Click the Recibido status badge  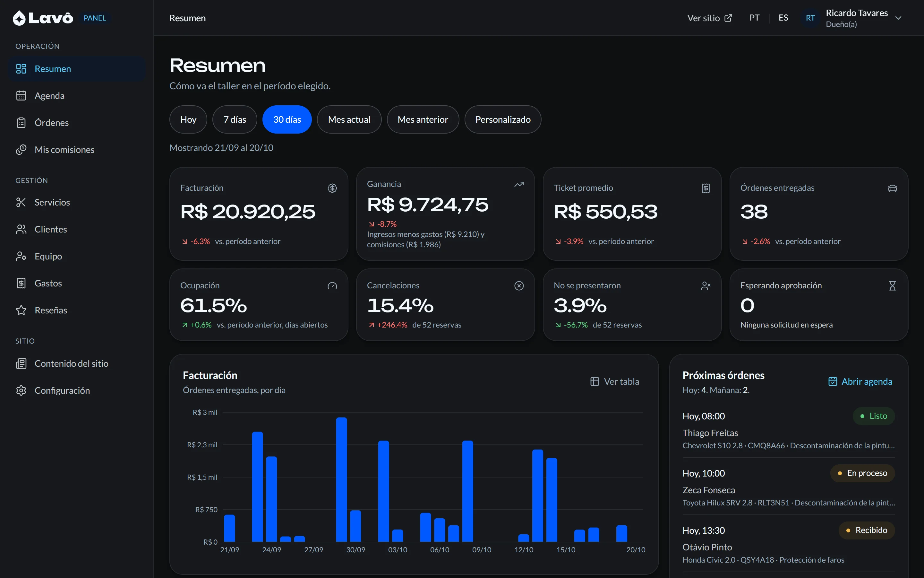(867, 530)
